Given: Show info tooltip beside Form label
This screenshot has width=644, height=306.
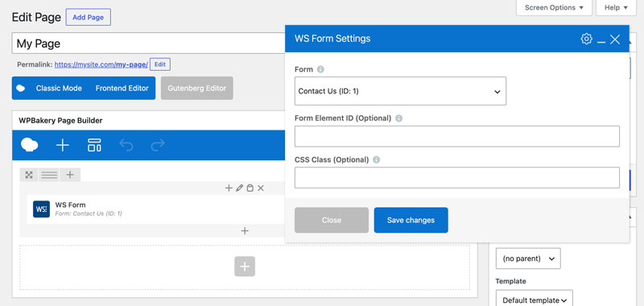Looking at the screenshot, I should [320, 69].
